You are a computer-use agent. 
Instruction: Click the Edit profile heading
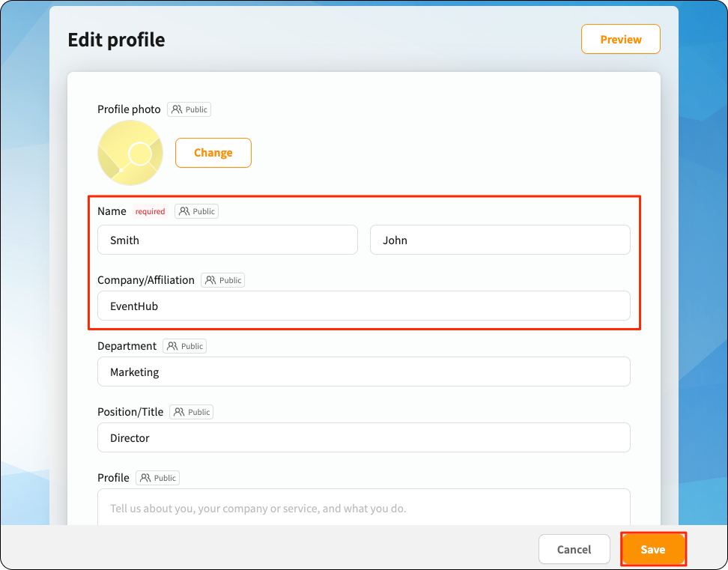(117, 40)
